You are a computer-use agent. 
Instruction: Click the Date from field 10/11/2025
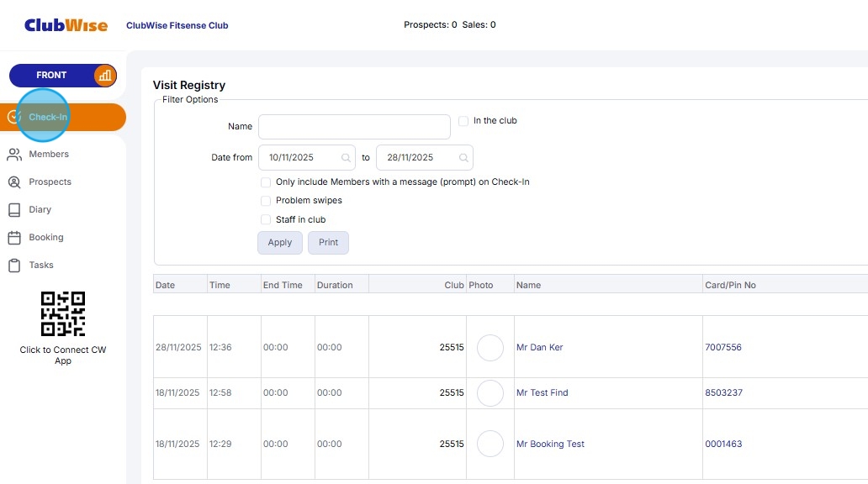tap(307, 158)
